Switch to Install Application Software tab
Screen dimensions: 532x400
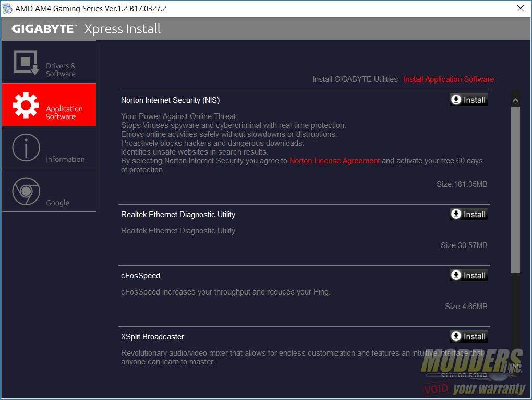coord(449,79)
